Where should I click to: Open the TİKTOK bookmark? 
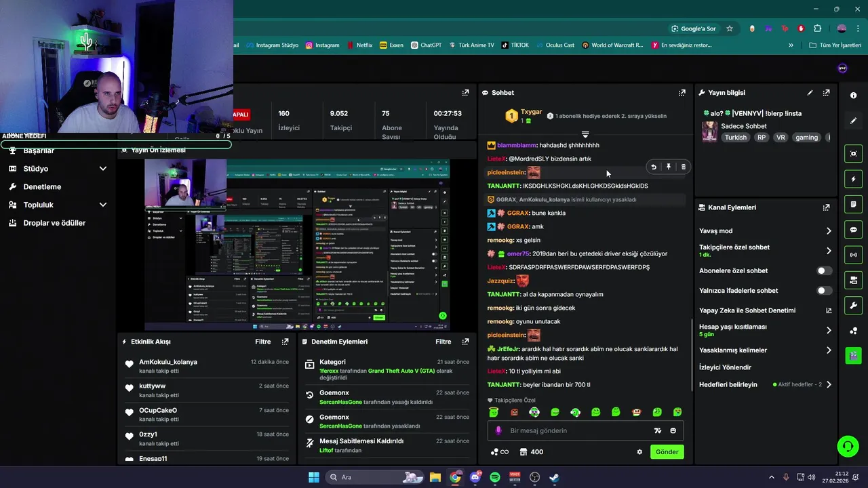coord(515,45)
